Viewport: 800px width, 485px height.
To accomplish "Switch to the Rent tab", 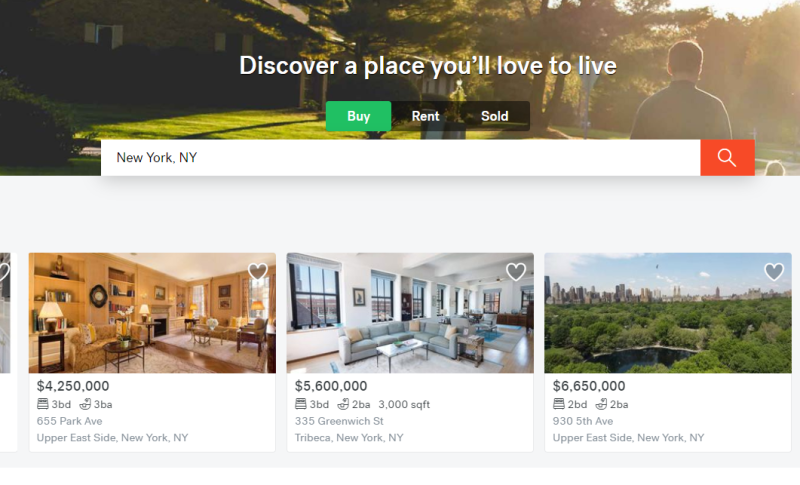I will click(426, 116).
